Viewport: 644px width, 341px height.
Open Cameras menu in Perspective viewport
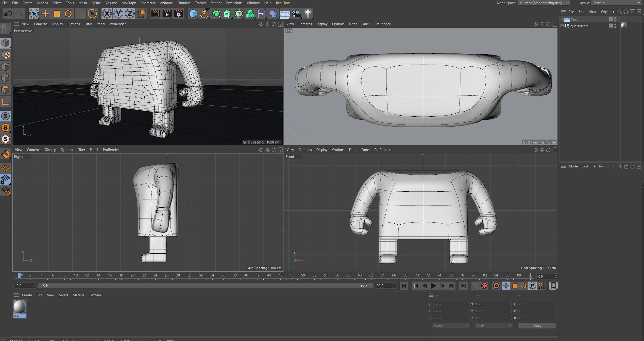pos(41,24)
